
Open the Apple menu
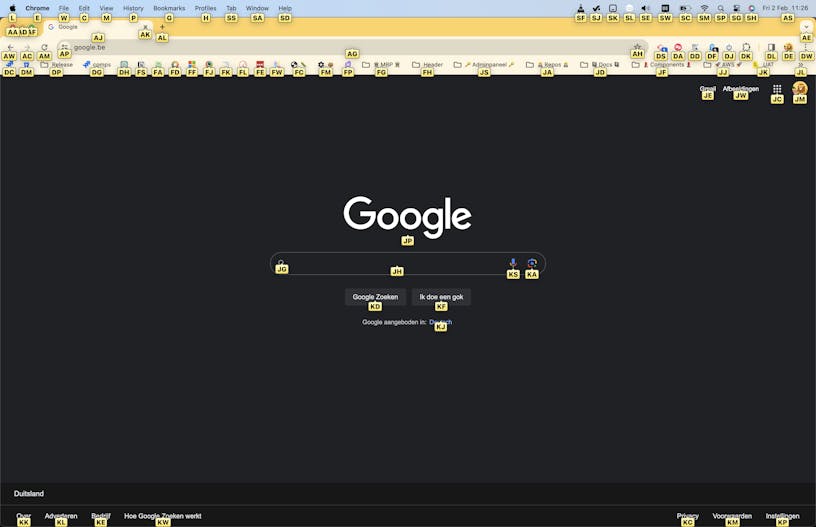coord(12,8)
